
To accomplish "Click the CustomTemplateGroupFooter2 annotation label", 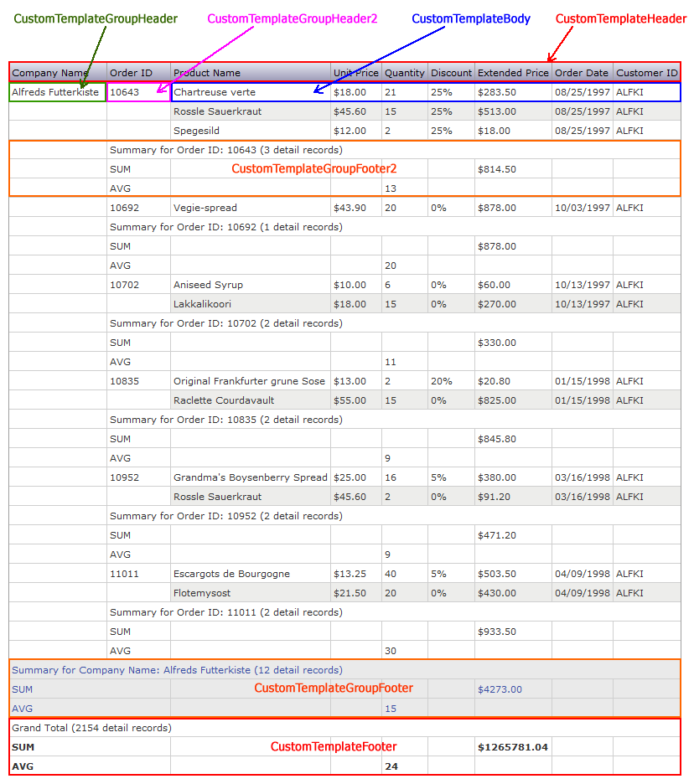I will tap(313, 169).
